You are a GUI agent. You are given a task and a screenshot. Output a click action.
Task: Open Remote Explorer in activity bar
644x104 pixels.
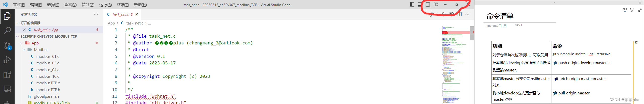(7, 89)
